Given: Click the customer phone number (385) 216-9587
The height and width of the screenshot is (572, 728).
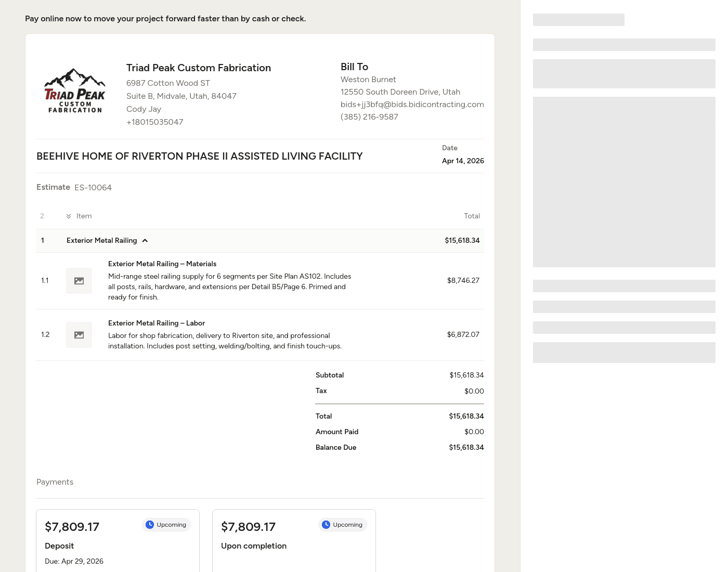Looking at the screenshot, I should (x=369, y=117).
